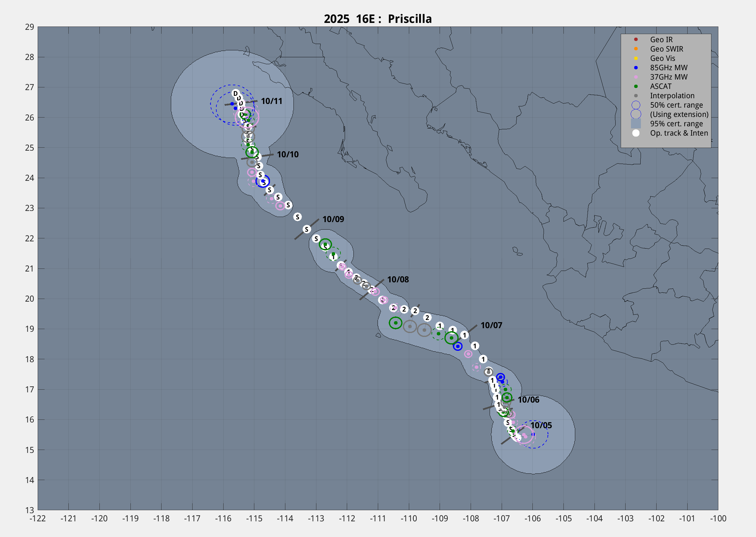
Task: Click the 50% cert. range circle icon
Action: coord(636,105)
